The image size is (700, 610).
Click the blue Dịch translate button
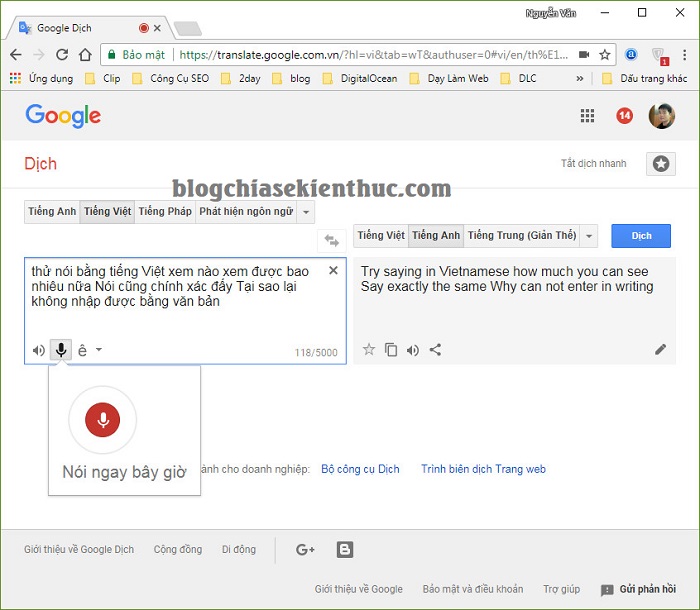[641, 236]
